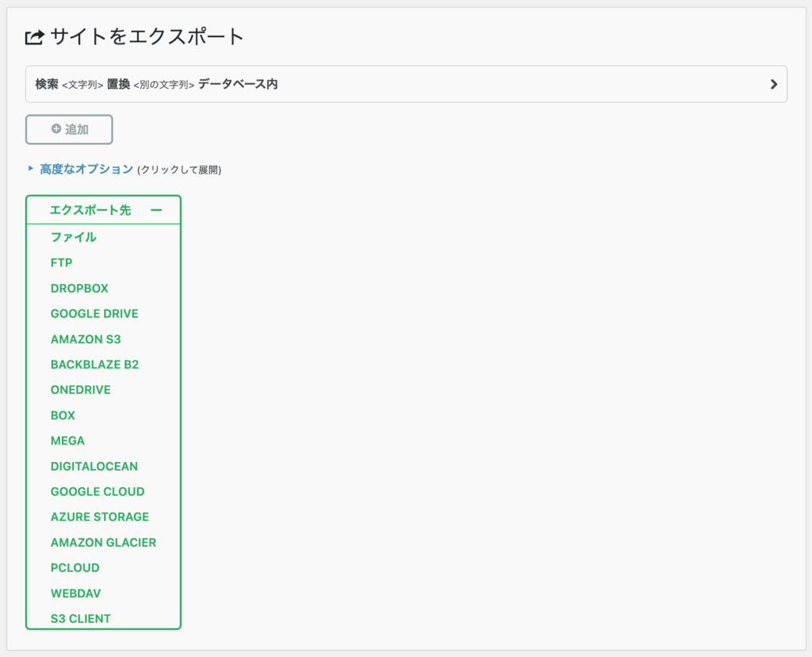Pick AZURE STORAGE from the list

[99, 517]
